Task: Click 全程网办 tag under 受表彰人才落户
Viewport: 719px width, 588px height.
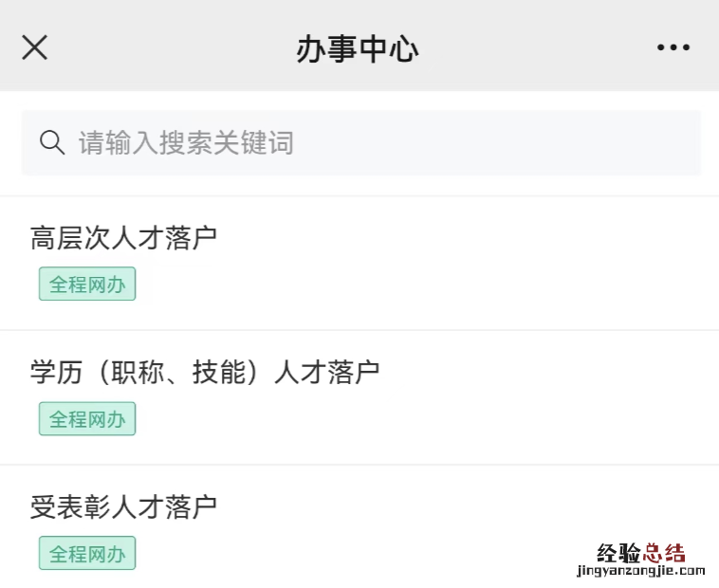Action: click(87, 554)
